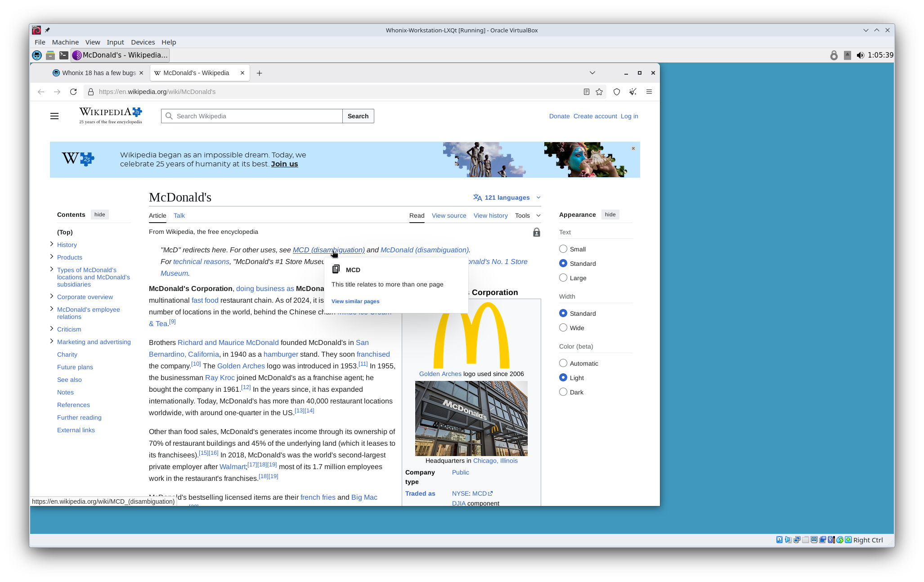Switch to the Whonix 18 bugs tab
Viewport: 924px width, 582px height.
pyautogui.click(x=98, y=73)
